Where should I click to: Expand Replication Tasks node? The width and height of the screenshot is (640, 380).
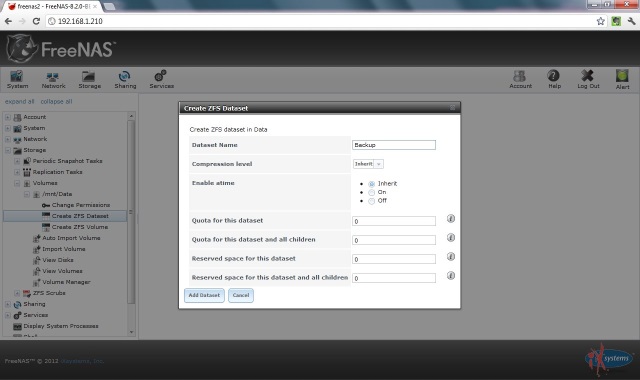coord(17,172)
